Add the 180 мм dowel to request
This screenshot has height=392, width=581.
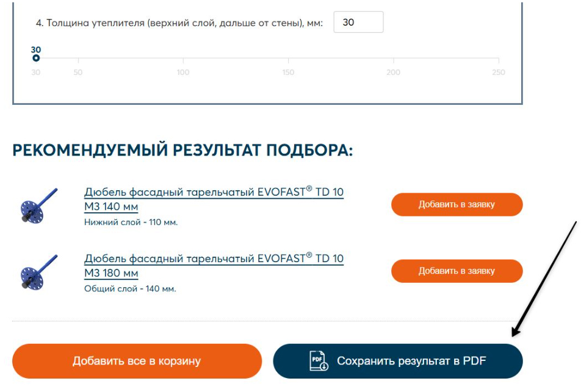coord(457,271)
